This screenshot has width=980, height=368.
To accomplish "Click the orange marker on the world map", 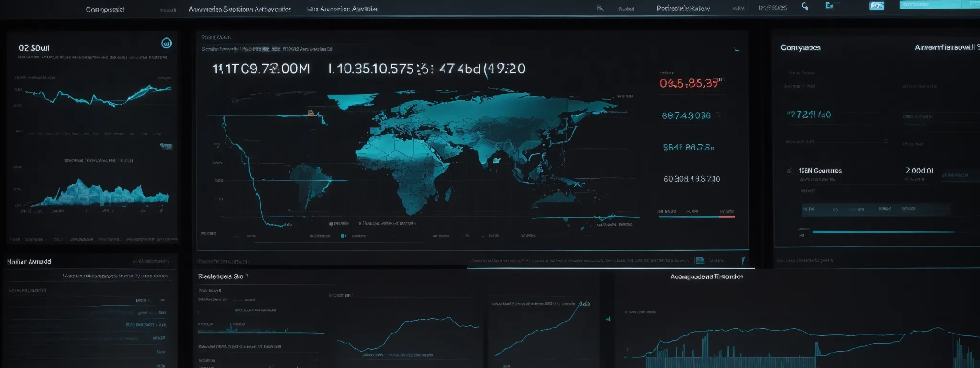I will (311, 113).
